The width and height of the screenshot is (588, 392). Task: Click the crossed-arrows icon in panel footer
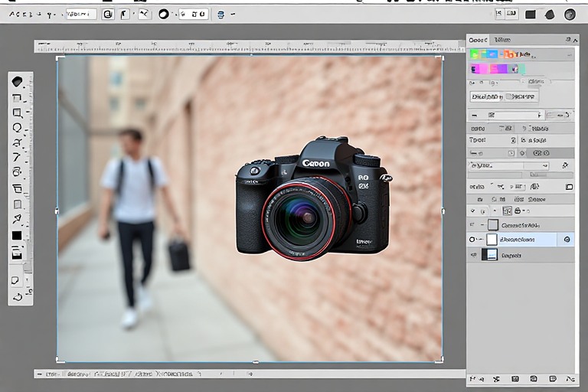tap(496, 379)
